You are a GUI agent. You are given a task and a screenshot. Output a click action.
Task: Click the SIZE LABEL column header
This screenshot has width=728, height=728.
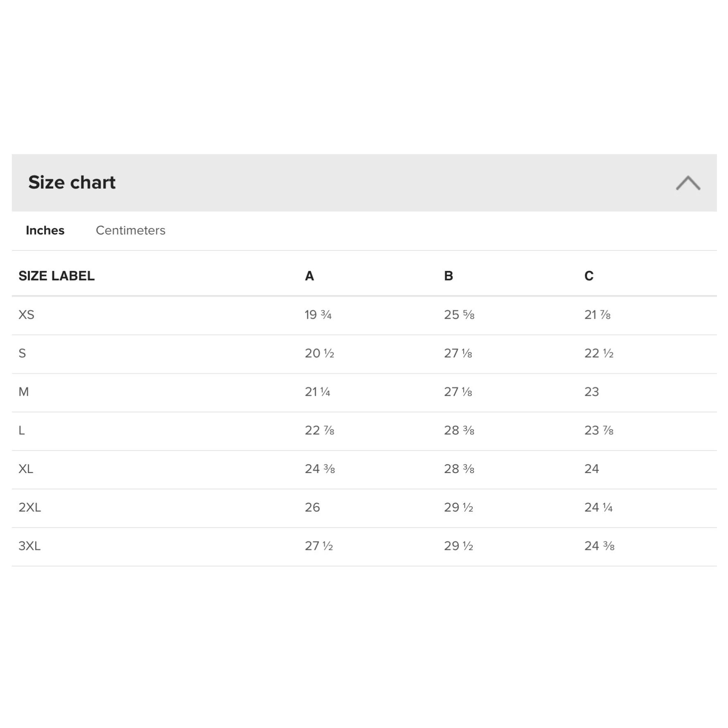(x=56, y=276)
